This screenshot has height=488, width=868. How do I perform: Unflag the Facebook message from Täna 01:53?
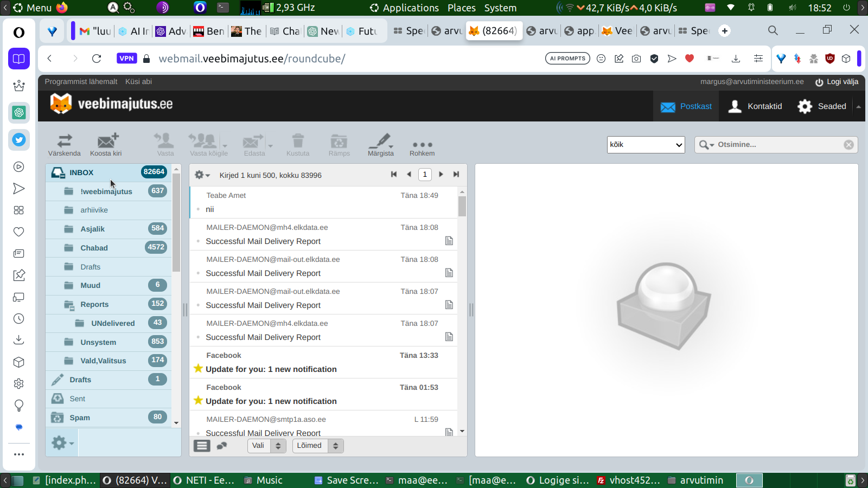[x=198, y=401]
